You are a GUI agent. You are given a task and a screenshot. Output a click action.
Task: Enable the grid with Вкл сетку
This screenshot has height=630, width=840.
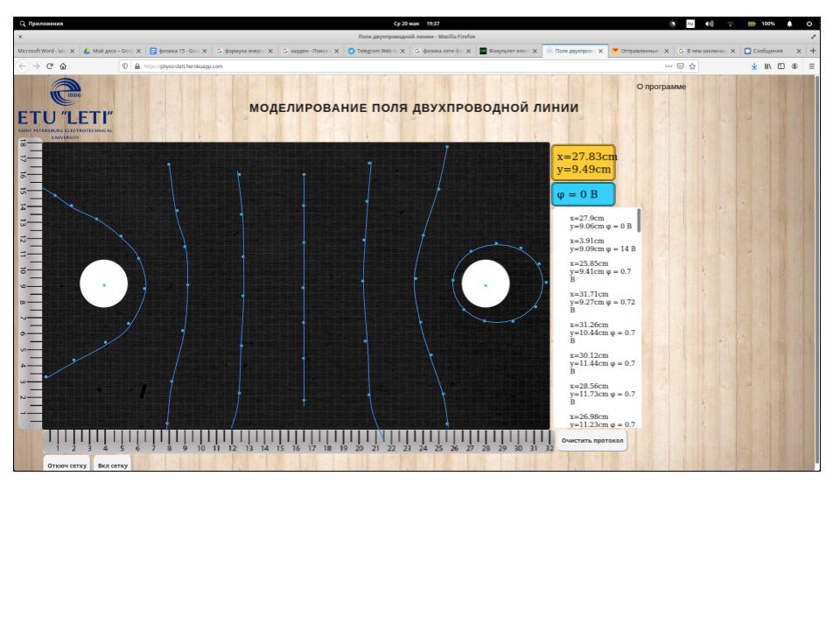point(113,465)
